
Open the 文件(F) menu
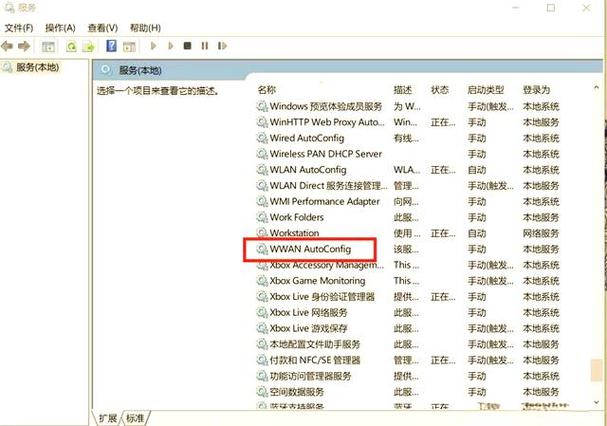(x=18, y=28)
